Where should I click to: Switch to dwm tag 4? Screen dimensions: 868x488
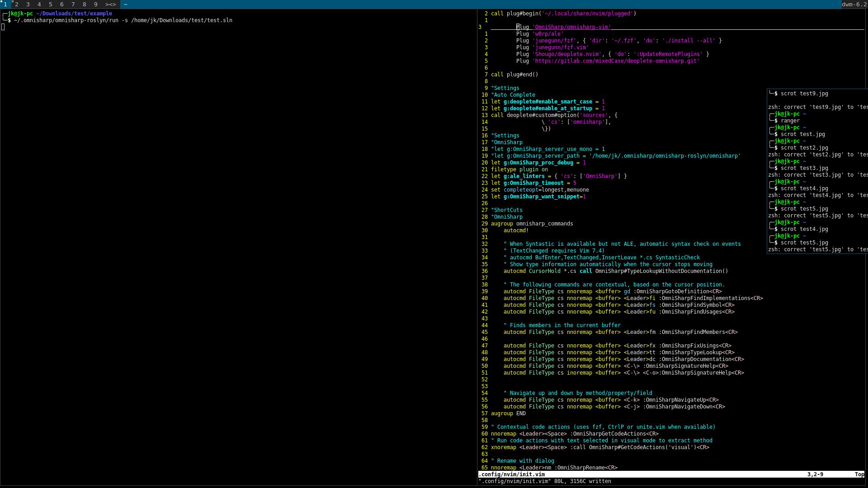(39, 4)
